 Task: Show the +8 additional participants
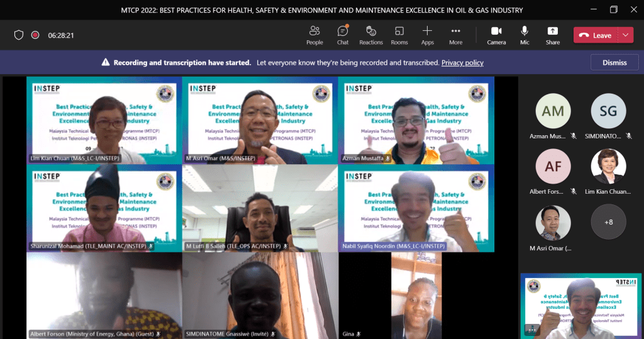coord(608,223)
